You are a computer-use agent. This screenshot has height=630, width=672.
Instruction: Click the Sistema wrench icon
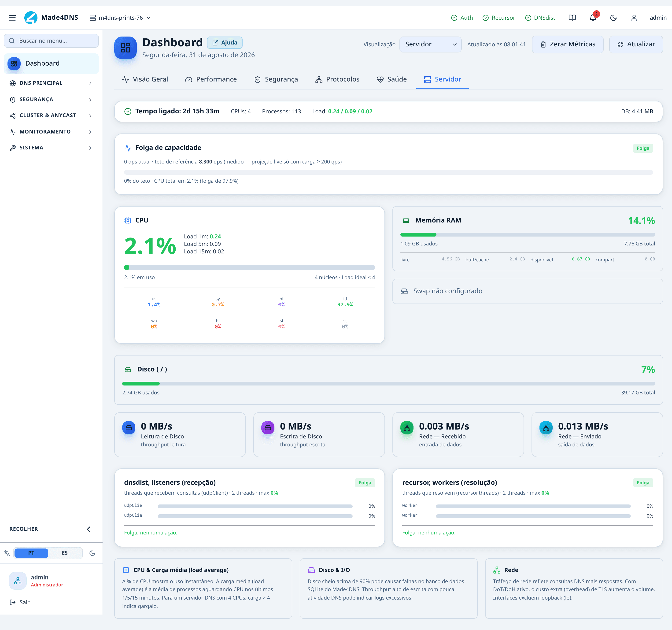coord(12,148)
